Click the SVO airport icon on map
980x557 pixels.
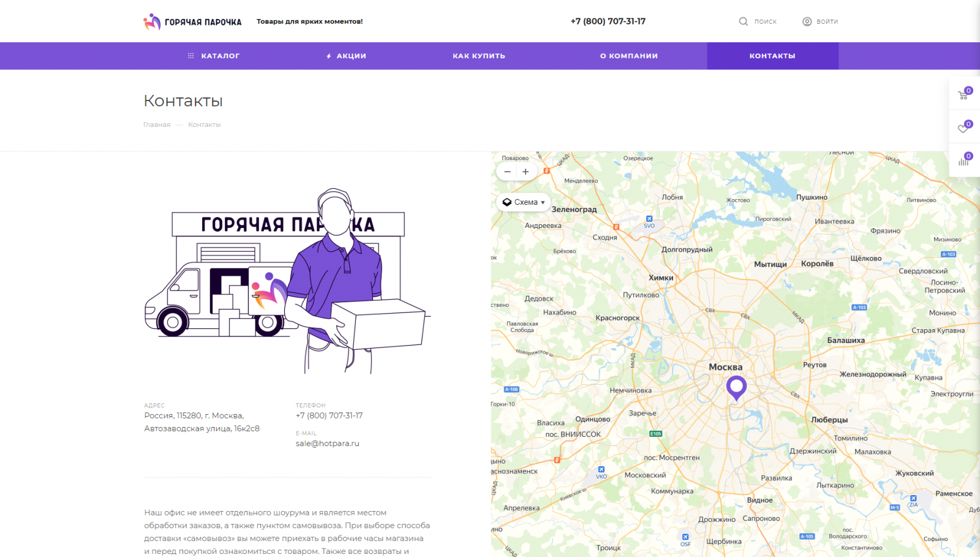(x=649, y=219)
